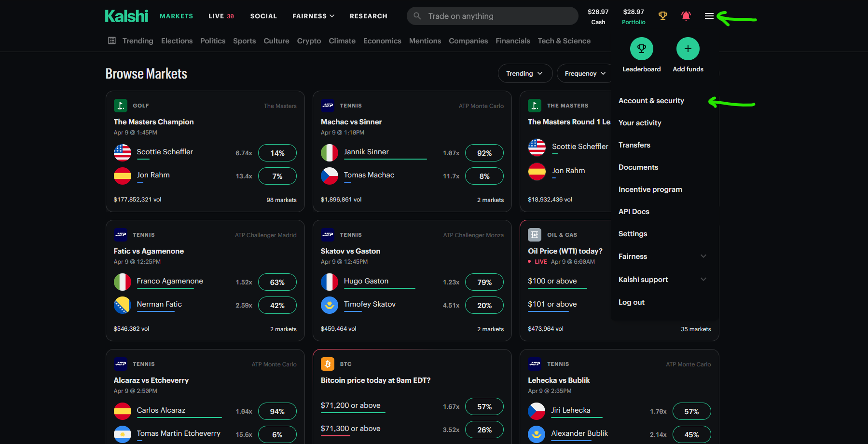Expand Kalshi support section
Image resolution: width=868 pixels, height=444 pixels.
703,280
